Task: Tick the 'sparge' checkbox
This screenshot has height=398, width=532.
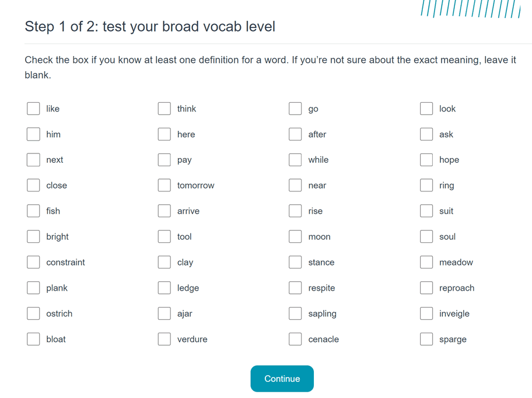Action: click(426, 338)
